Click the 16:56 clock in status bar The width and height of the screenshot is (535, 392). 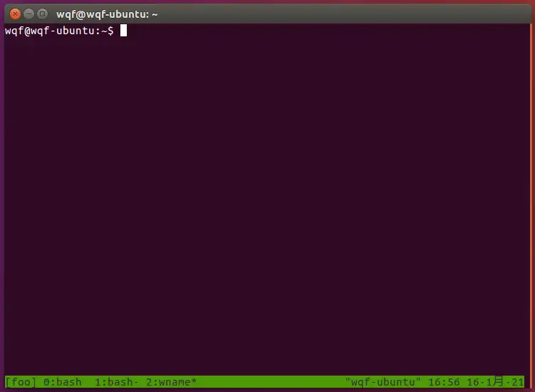tap(443, 382)
